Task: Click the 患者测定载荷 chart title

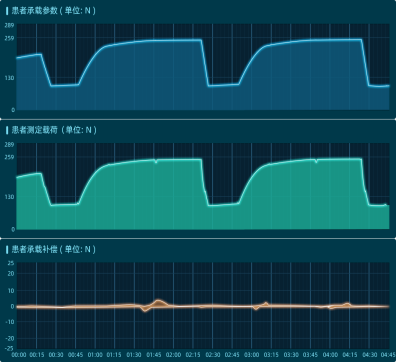Action: 54,130
